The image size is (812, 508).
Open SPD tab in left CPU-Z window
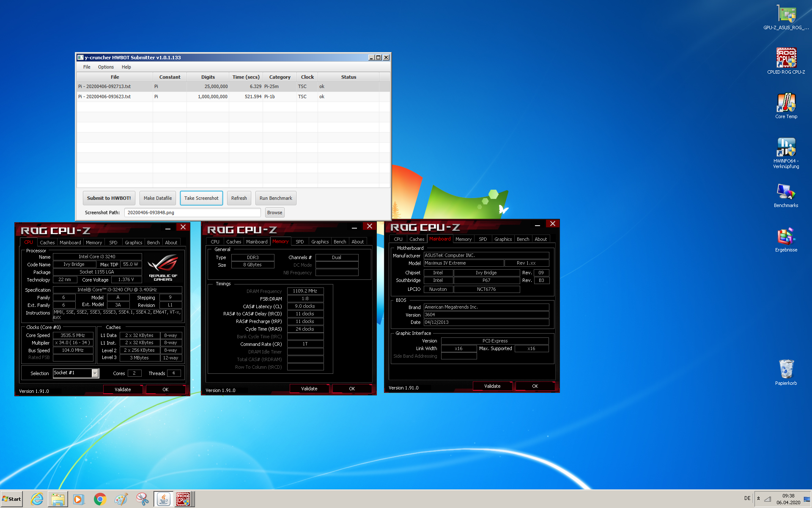[x=113, y=243]
